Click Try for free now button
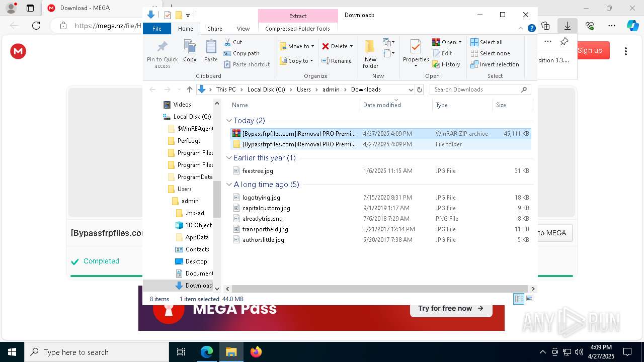 pos(451,308)
